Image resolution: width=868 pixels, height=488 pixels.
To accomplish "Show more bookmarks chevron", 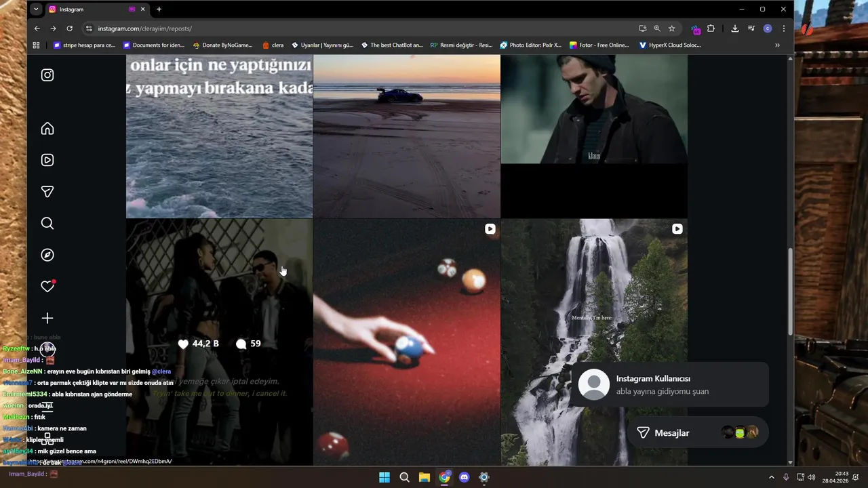I will tap(777, 45).
